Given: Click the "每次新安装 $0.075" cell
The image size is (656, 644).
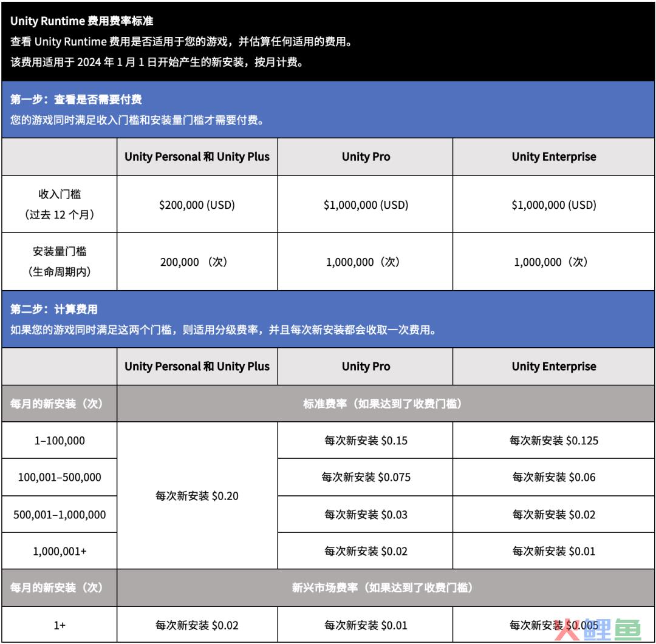Looking at the screenshot, I should (366, 477).
